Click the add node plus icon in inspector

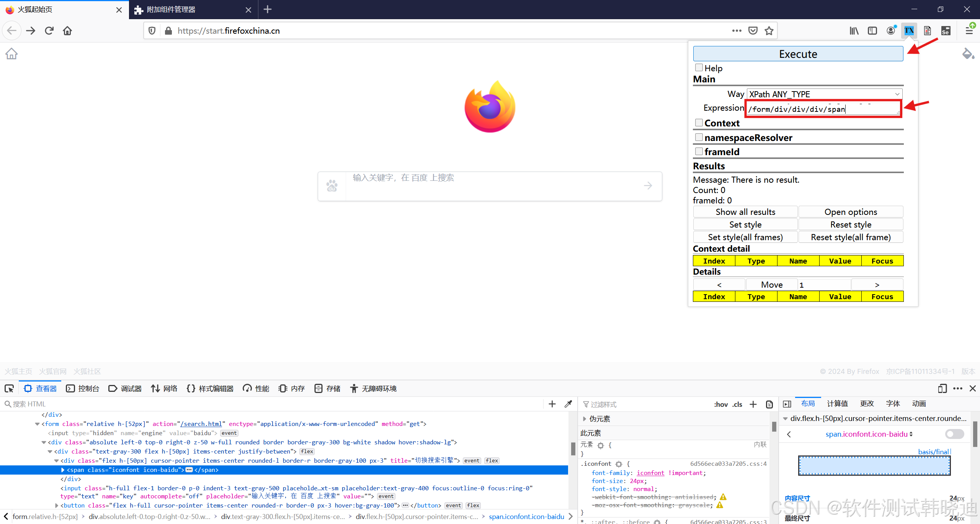pos(552,404)
